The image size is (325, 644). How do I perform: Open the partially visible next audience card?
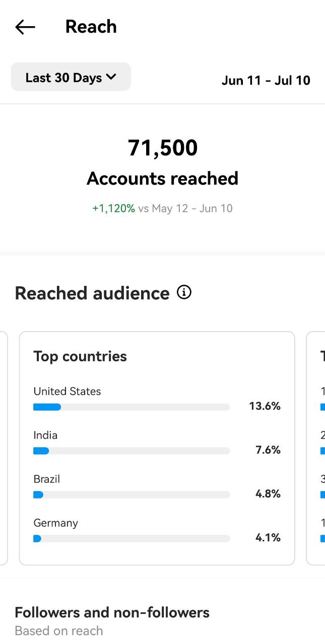pos(316,448)
